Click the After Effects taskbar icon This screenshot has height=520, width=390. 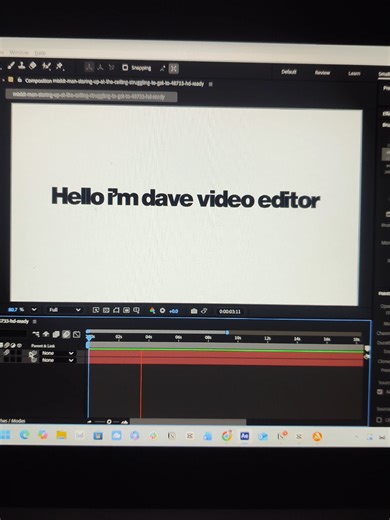tap(245, 436)
